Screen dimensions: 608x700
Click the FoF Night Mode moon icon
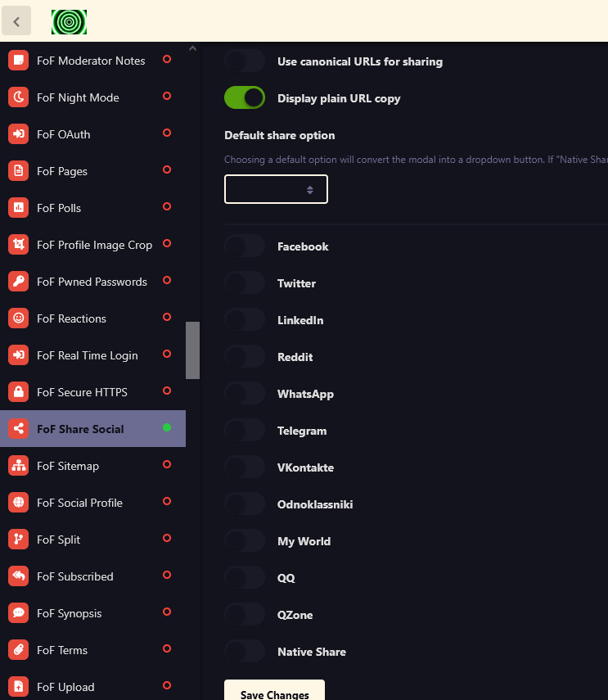(x=18, y=97)
